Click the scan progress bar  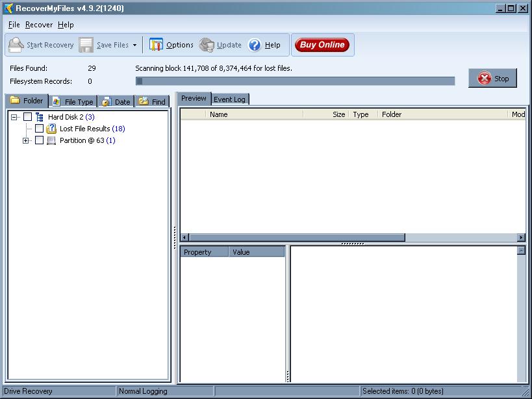pos(295,81)
